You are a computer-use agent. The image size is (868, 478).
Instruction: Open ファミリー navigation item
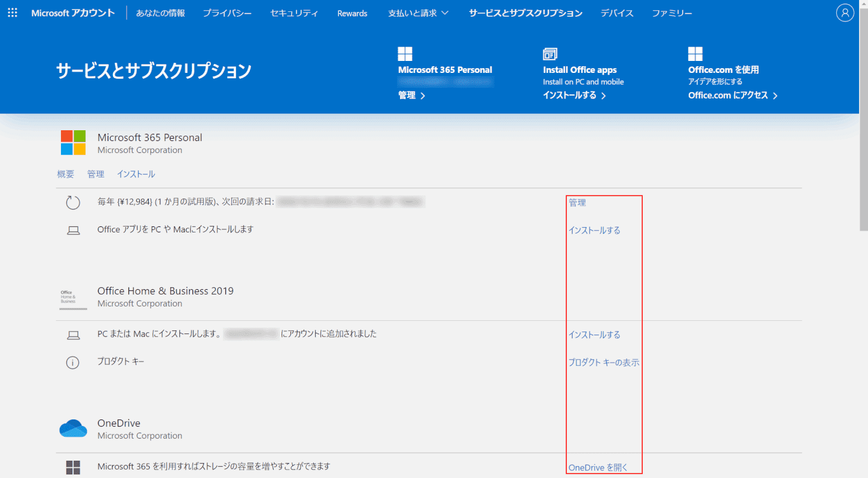point(672,13)
